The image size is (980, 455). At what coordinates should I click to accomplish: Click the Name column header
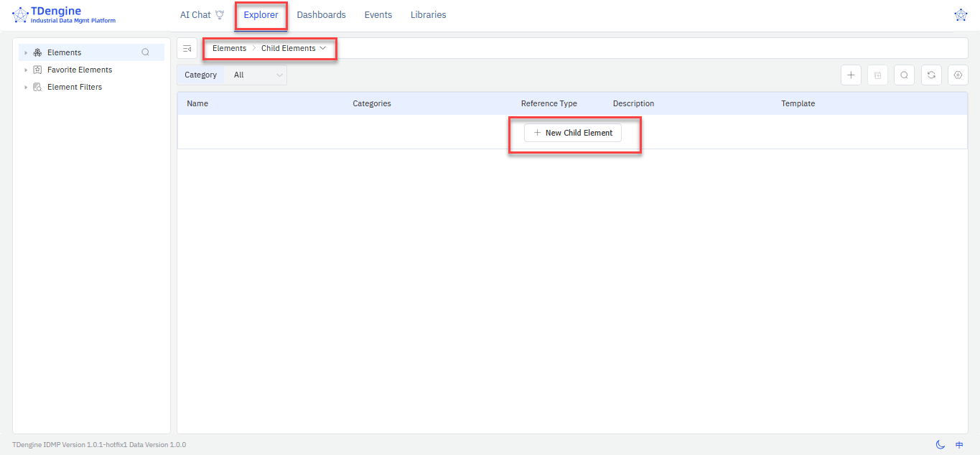pyautogui.click(x=197, y=103)
